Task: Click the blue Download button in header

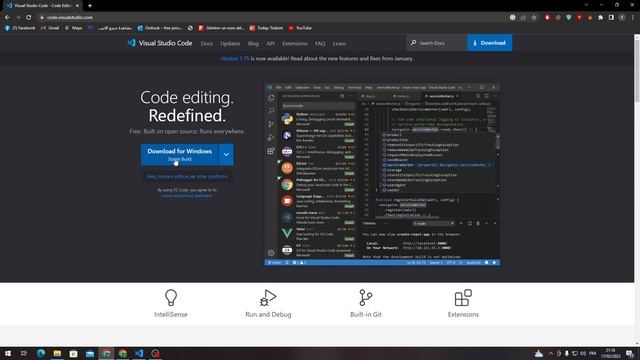Action: point(489,43)
